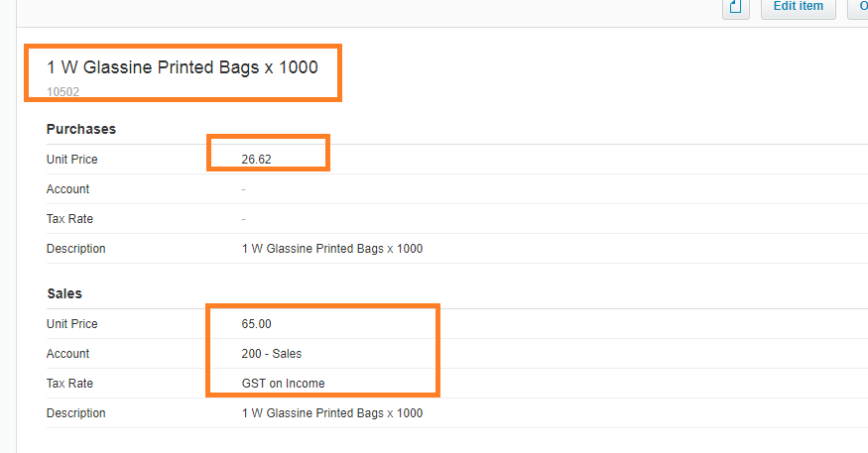Click the Sales Account label
This screenshot has height=453, width=868.
(x=67, y=354)
